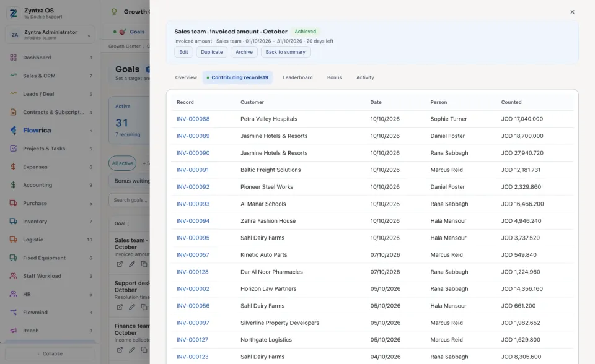Duplicate the Sales team October goal copy icon
This screenshot has height=364, width=595.
144,264
